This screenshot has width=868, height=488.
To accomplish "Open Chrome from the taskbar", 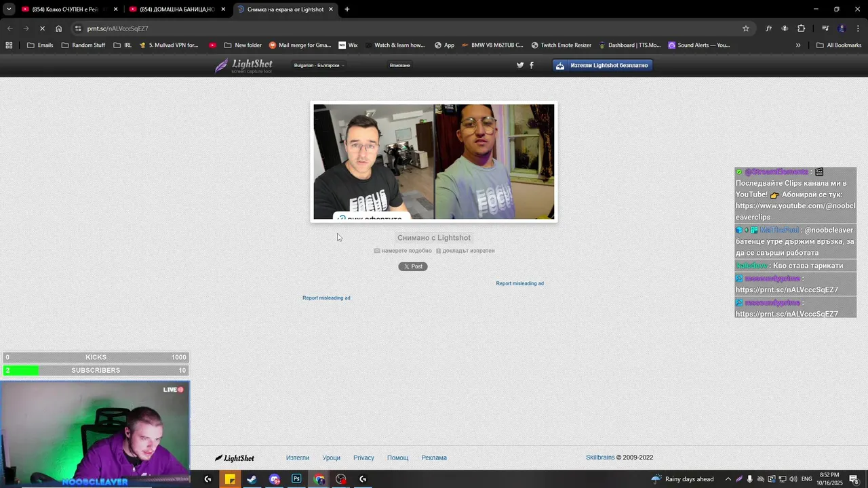I will (x=319, y=479).
